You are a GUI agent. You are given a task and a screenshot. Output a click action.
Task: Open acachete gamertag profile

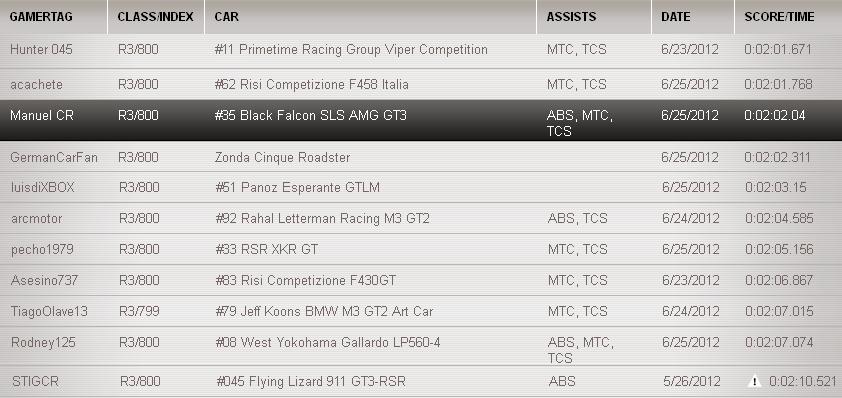(x=37, y=84)
